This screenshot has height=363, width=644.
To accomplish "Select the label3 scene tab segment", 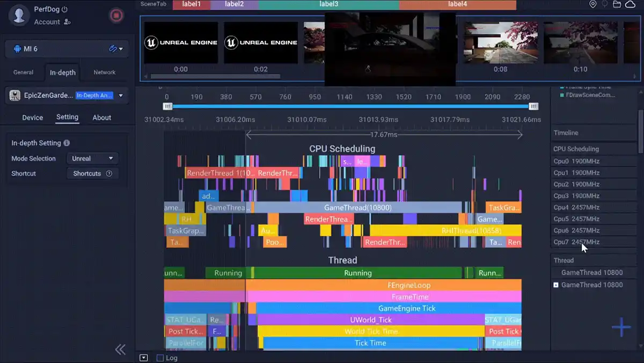I will click(328, 4).
